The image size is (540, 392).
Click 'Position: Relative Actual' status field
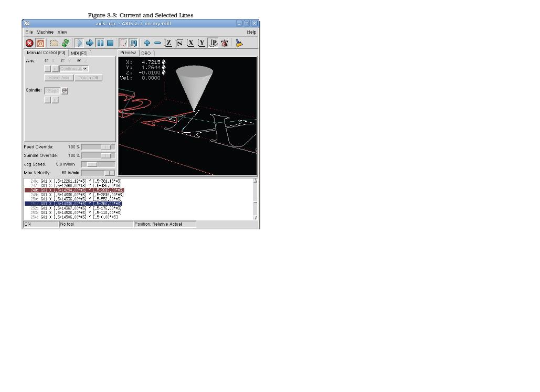(165, 224)
